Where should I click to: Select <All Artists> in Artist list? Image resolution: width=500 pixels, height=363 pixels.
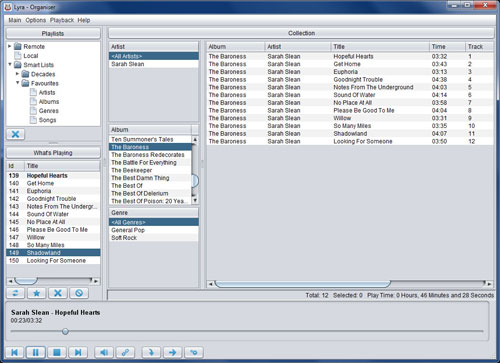tap(154, 56)
